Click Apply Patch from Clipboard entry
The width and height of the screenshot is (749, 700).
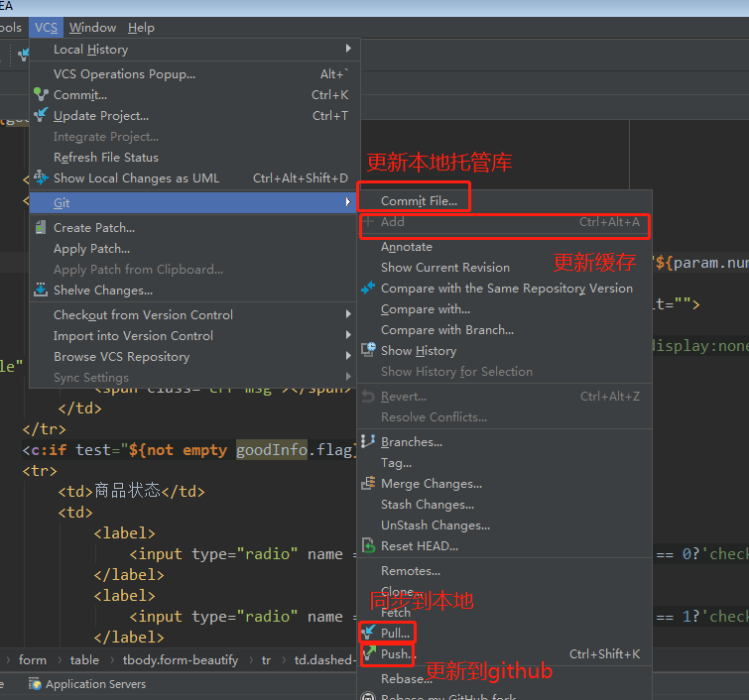click(194, 270)
